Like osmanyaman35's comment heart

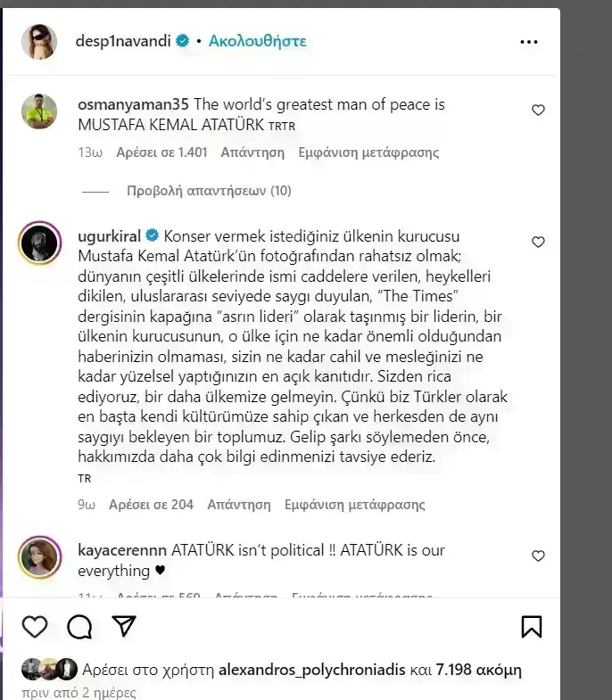(538, 110)
